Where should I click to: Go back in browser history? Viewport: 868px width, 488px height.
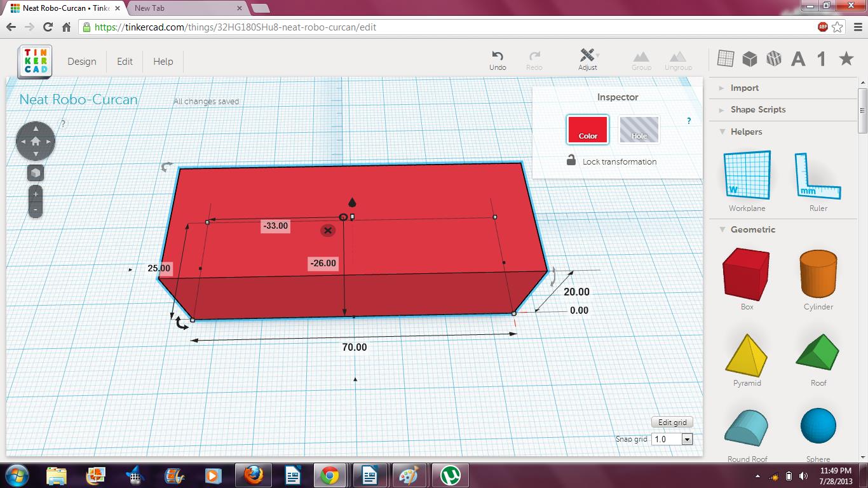tap(11, 27)
